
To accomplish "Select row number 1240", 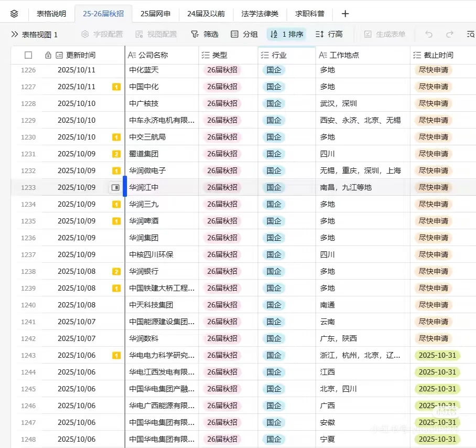I will (x=28, y=305).
